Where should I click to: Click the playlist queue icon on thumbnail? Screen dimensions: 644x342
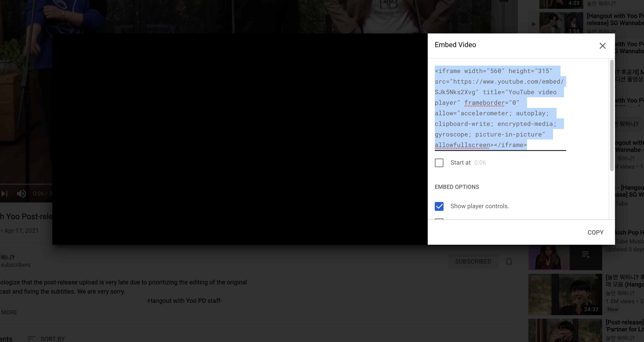(586, 255)
